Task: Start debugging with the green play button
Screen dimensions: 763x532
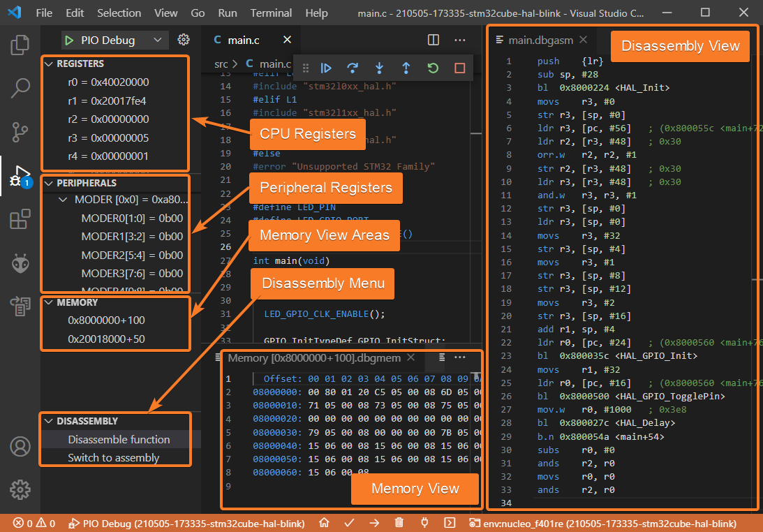Action: click(x=69, y=40)
